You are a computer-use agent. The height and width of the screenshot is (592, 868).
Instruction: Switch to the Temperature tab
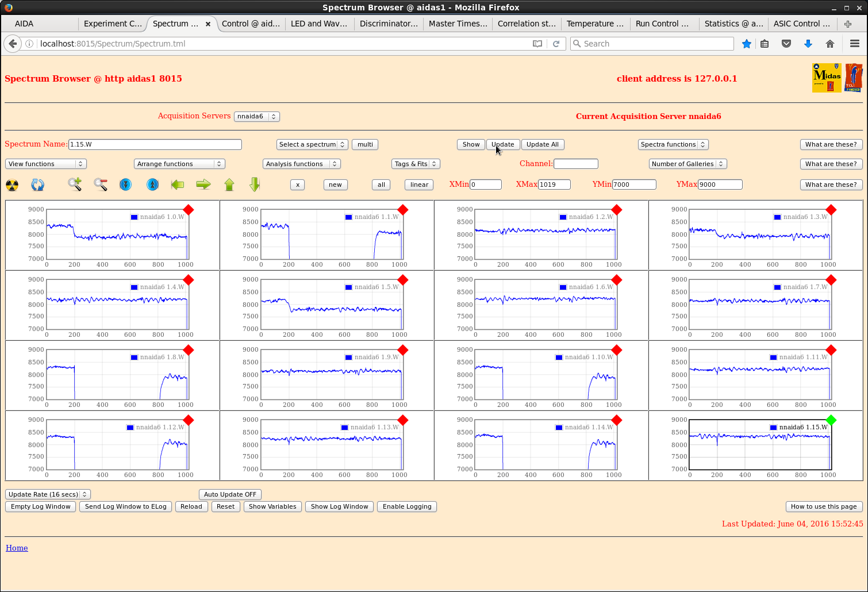pos(595,24)
